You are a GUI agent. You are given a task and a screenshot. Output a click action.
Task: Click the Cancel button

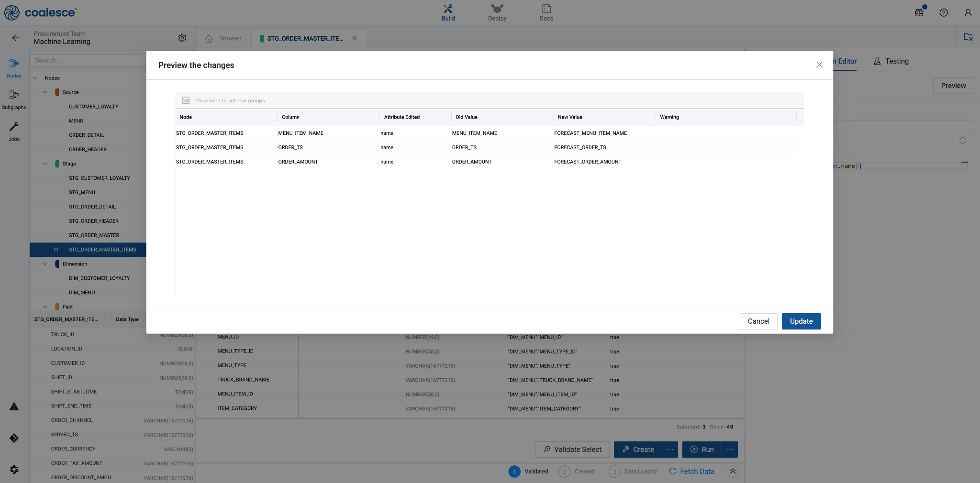[758, 321]
